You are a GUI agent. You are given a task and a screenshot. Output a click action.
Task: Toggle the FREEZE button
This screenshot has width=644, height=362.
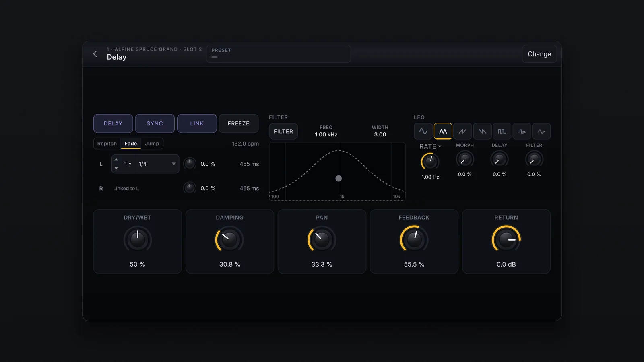(x=238, y=123)
